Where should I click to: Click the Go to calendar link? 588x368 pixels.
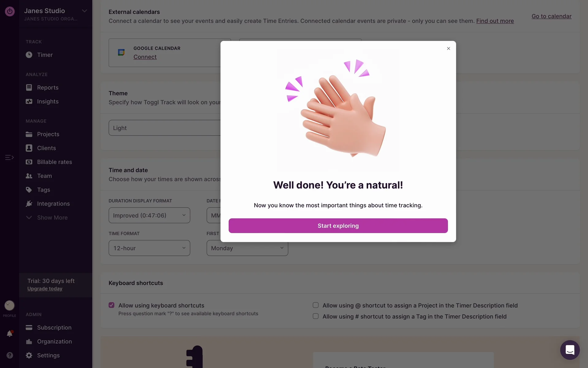(551, 16)
